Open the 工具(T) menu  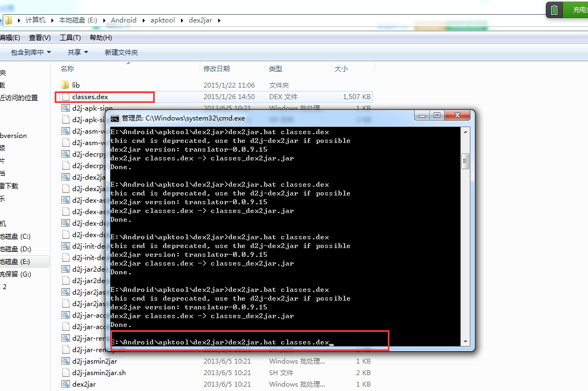70,38
